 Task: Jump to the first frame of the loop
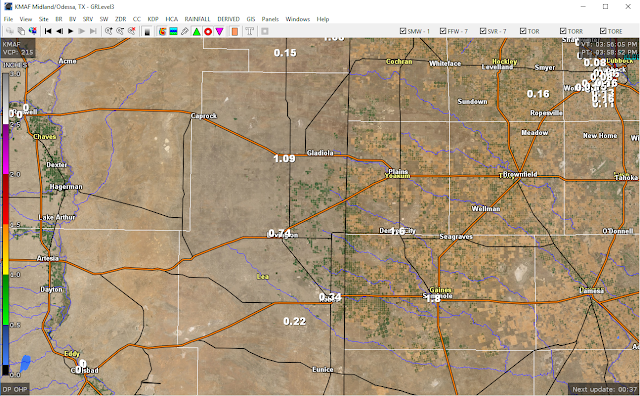(48, 31)
